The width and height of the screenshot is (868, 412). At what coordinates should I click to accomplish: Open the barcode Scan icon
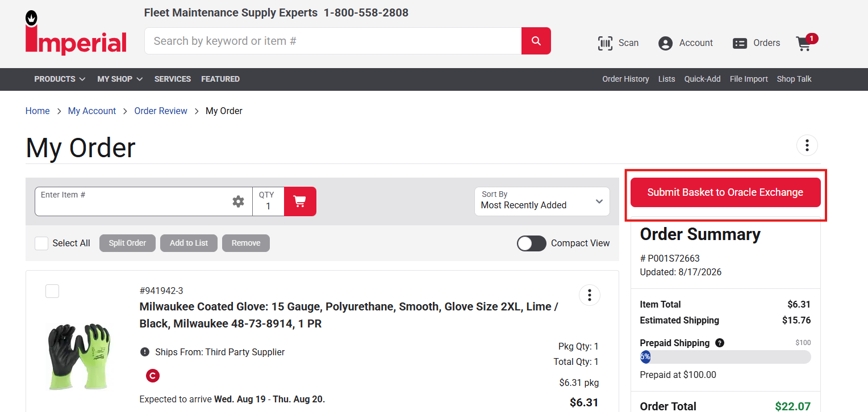(x=605, y=43)
